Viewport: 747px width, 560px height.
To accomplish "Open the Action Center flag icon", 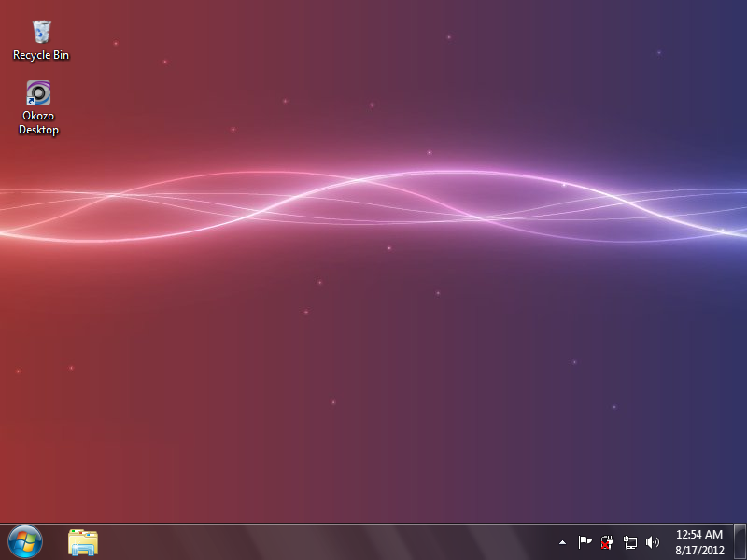I will (585, 542).
